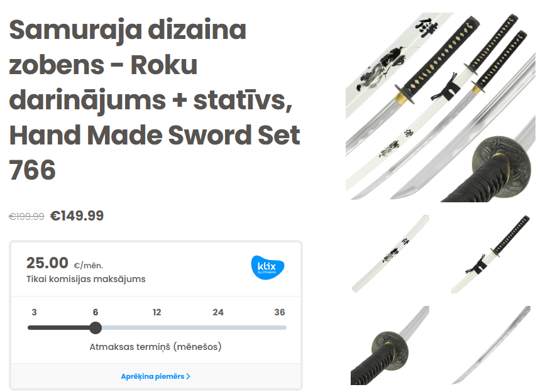View the white scabbard thumbnail
560x392 pixels.
[390, 254]
